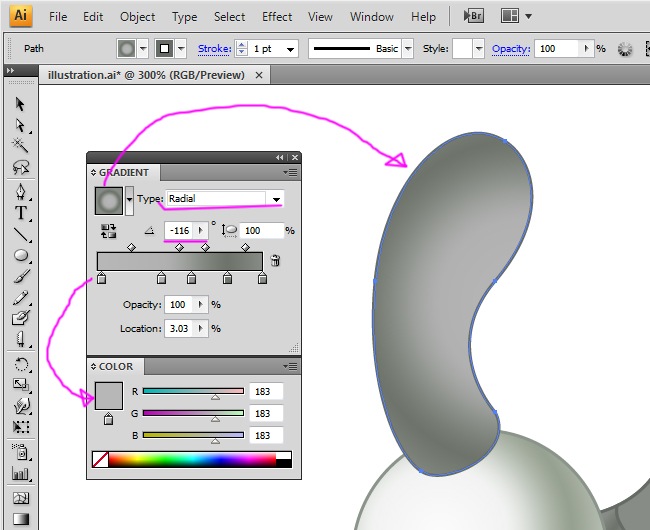Click the B channel slider
650x530 pixels.
(x=193, y=435)
